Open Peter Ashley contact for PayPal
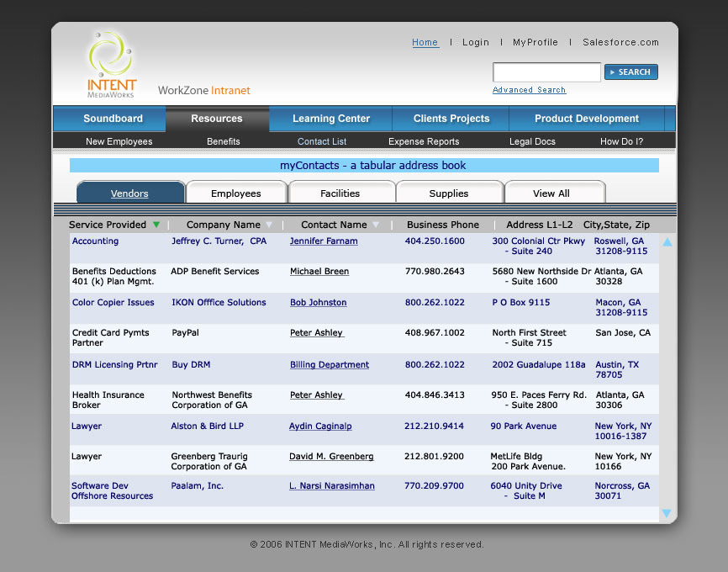Image resolution: width=728 pixels, height=572 pixels. pos(316,333)
